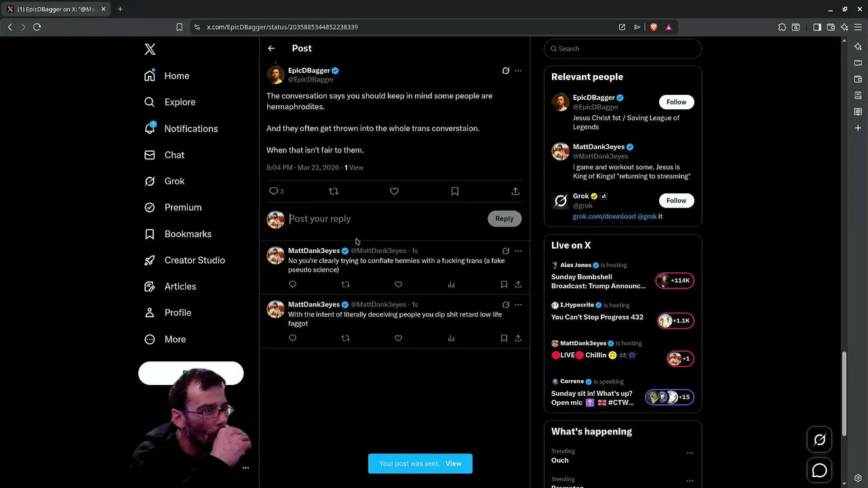Click the '1 View' count link
This screenshot has height=488, width=868.
(354, 167)
